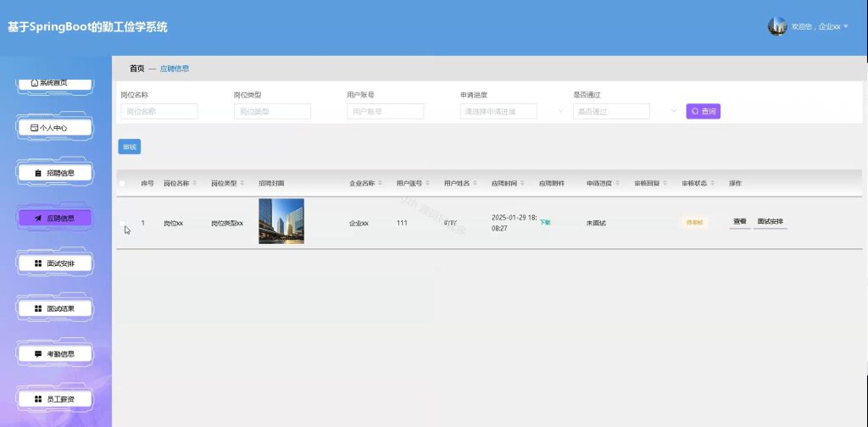868x427 pixels.
Task: Click the 企业xx cell in the table row
Action: click(359, 223)
